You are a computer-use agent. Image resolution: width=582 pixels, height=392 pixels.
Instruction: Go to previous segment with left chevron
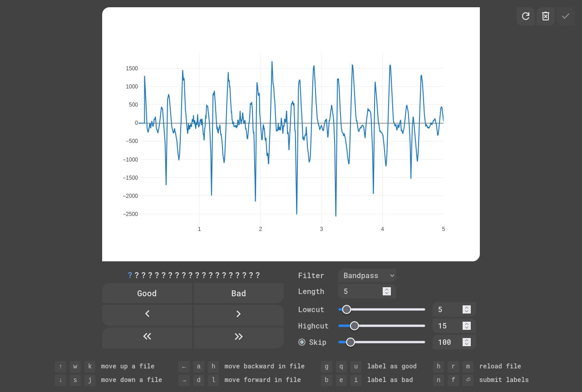(147, 314)
